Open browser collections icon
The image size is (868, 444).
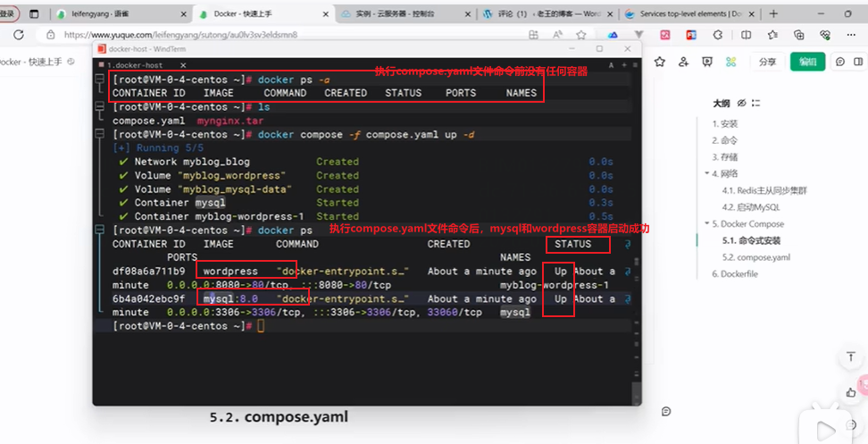coord(799,35)
